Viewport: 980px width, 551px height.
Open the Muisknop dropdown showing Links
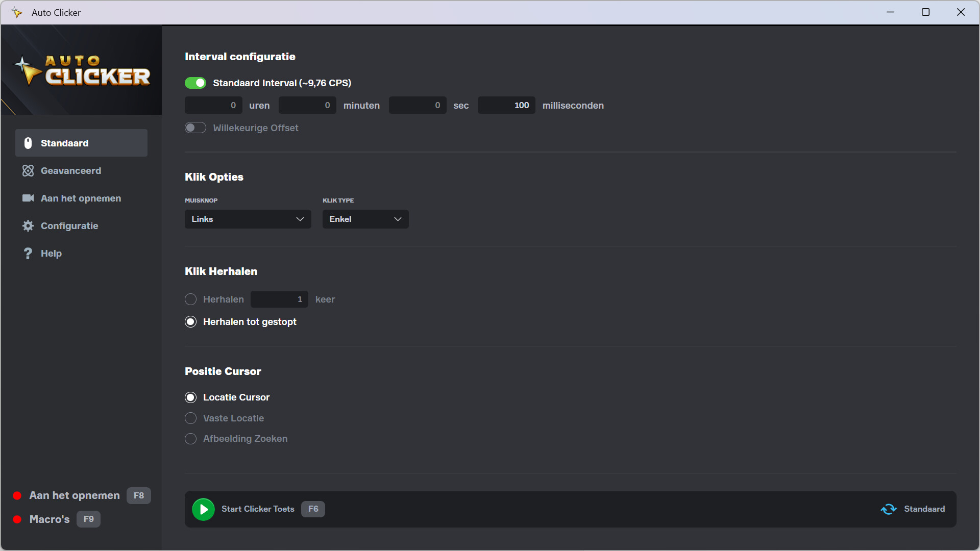pos(248,219)
